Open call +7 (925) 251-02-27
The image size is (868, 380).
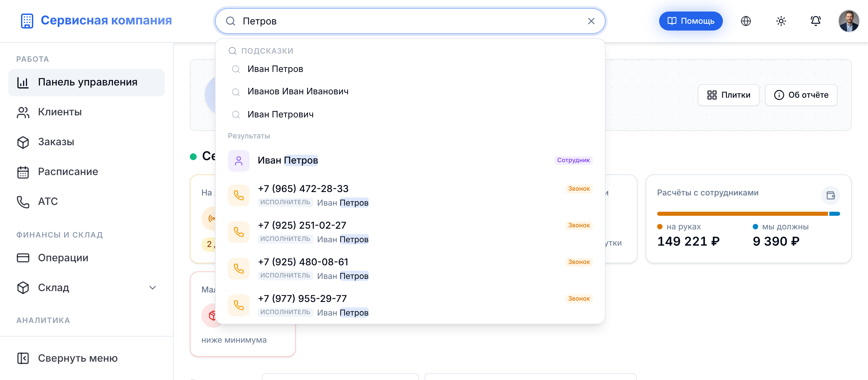point(410,232)
